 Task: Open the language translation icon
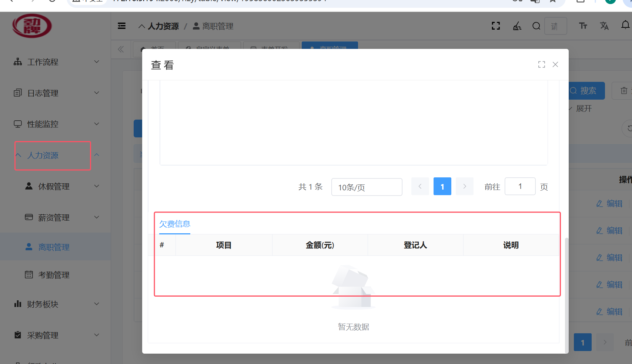(x=604, y=26)
